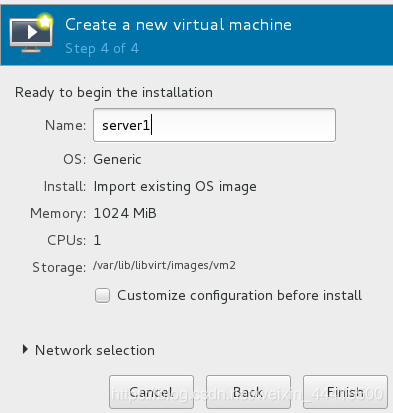The height and width of the screenshot is (413, 393).
Task: Select the memory value 1024 MiB
Action: pos(125,213)
